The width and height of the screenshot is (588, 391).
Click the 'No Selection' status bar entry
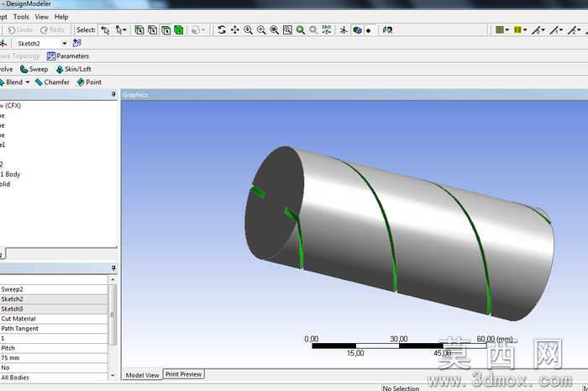point(401,388)
